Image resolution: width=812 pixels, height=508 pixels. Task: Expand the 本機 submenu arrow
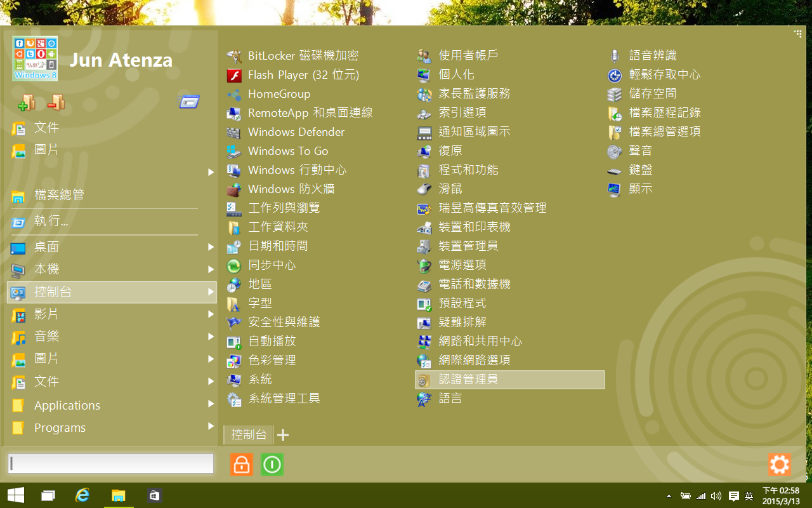[x=211, y=269]
